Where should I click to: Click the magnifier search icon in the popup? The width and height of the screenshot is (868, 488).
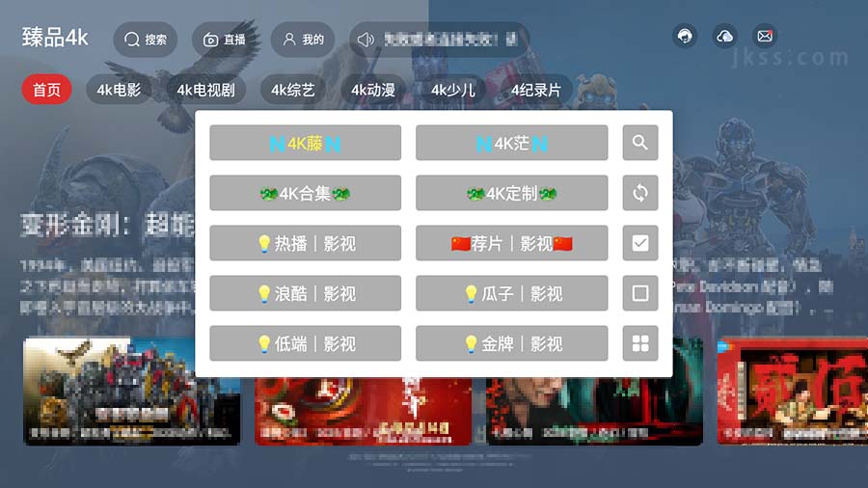click(640, 143)
